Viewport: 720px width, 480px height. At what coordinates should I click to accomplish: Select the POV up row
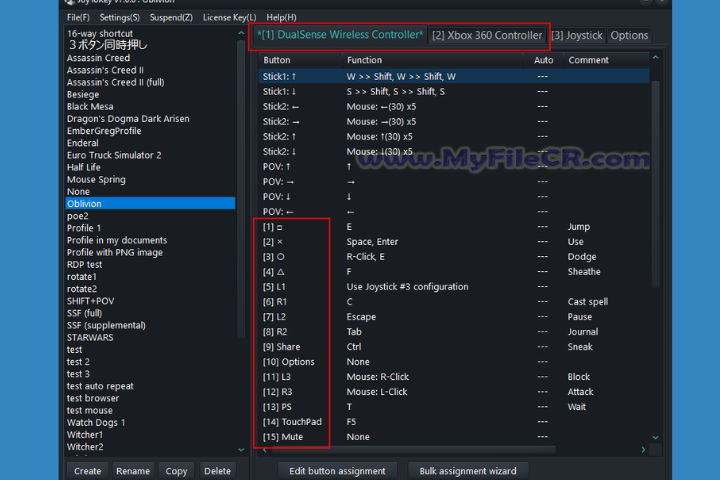[x=454, y=166]
